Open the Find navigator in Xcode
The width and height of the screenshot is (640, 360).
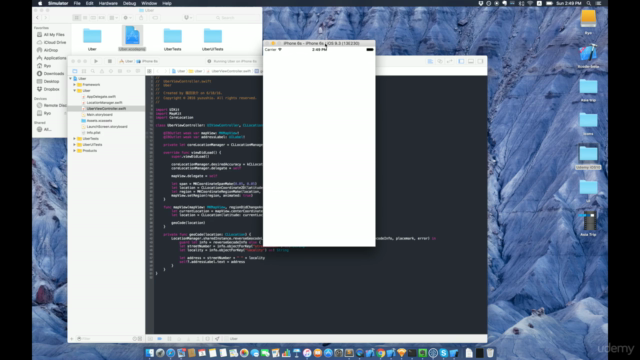pyautogui.click(x=93, y=71)
